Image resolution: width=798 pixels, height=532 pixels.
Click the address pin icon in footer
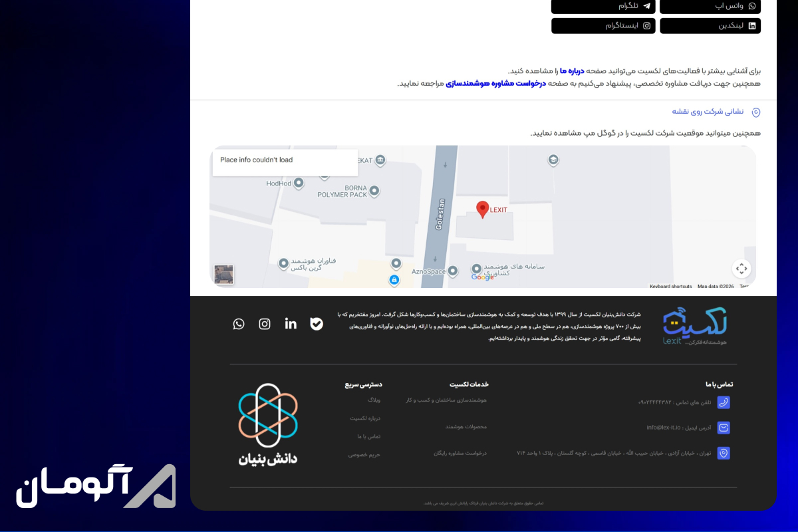(x=724, y=453)
